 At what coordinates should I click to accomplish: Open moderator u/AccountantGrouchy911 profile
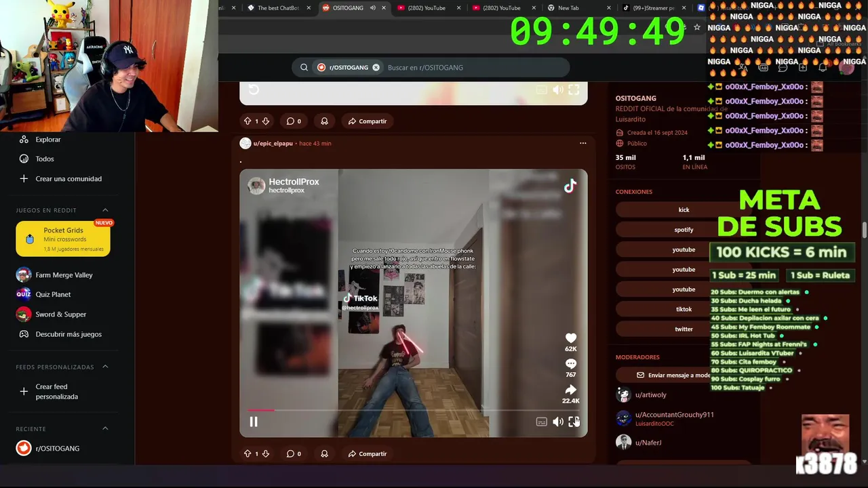(674, 415)
